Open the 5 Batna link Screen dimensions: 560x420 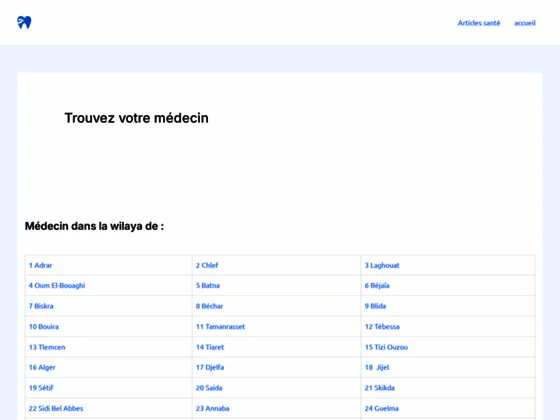pos(208,285)
